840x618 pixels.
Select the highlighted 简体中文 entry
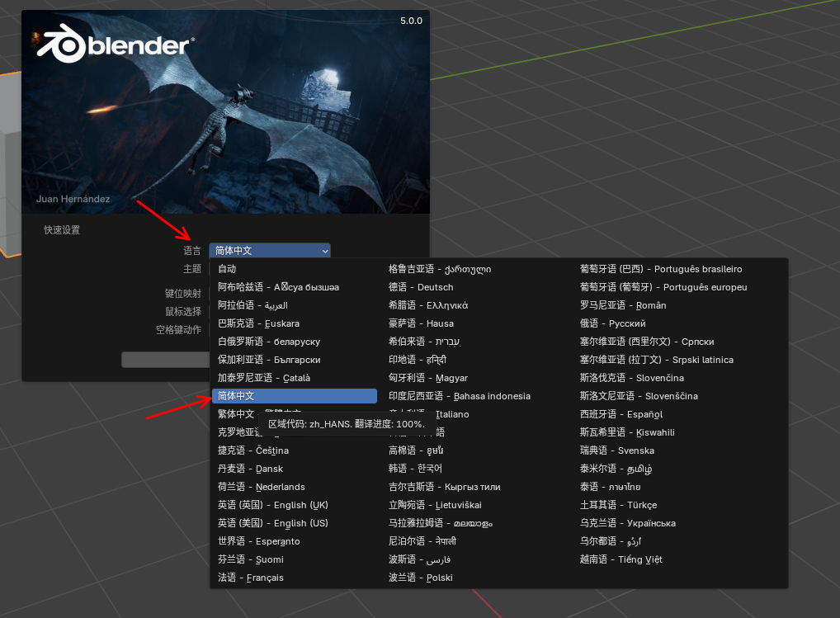(x=295, y=396)
